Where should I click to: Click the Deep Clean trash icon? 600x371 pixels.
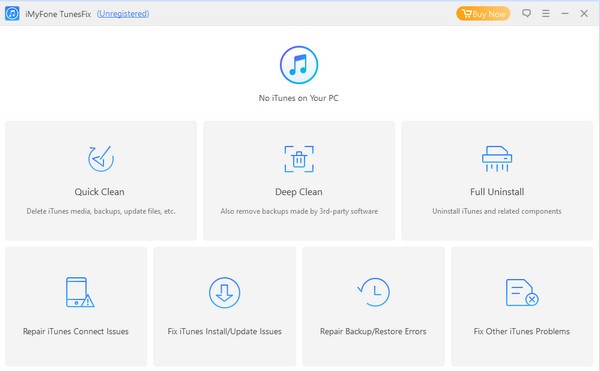[x=299, y=159]
